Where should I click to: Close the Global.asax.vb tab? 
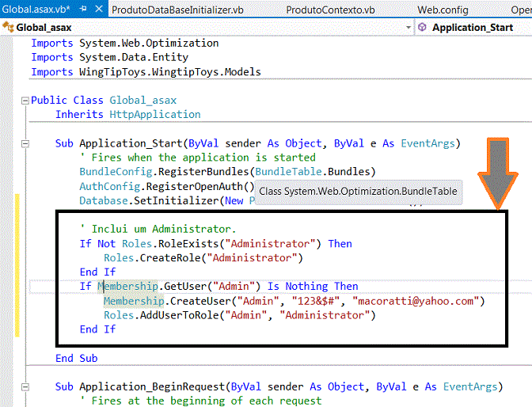(x=99, y=9)
